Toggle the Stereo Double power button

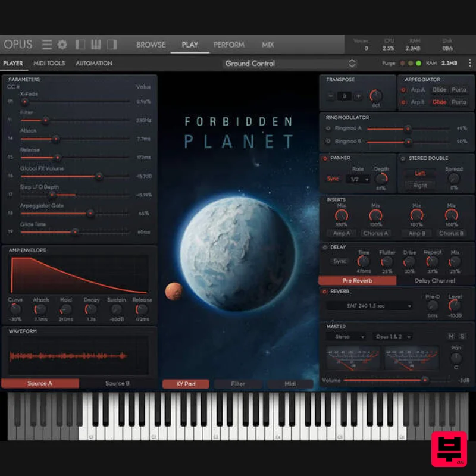click(403, 158)
